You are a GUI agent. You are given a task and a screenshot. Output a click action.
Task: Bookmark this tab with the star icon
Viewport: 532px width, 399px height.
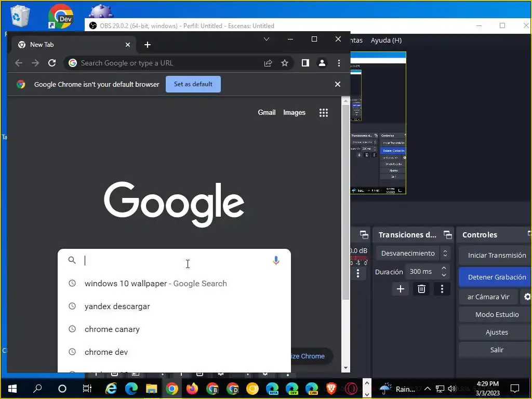285,63
